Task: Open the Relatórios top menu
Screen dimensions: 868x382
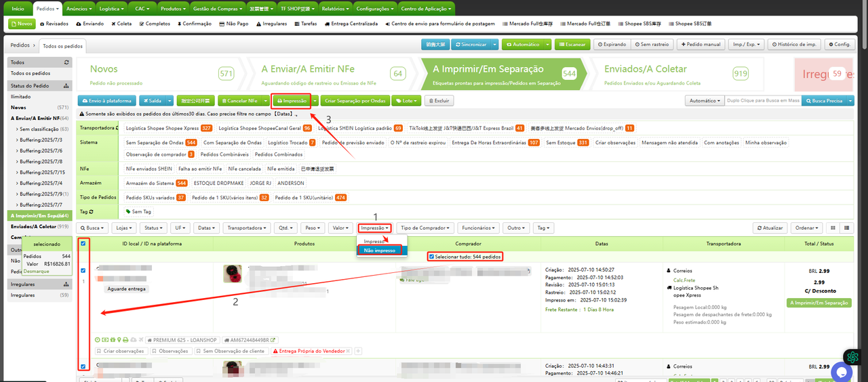Action: tap(335, 9)
